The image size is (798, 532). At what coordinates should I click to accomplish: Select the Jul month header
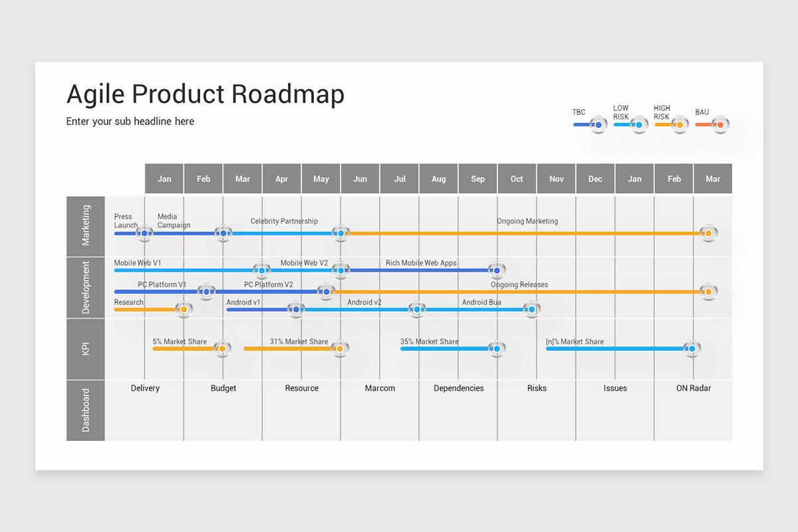click(399, 178)
